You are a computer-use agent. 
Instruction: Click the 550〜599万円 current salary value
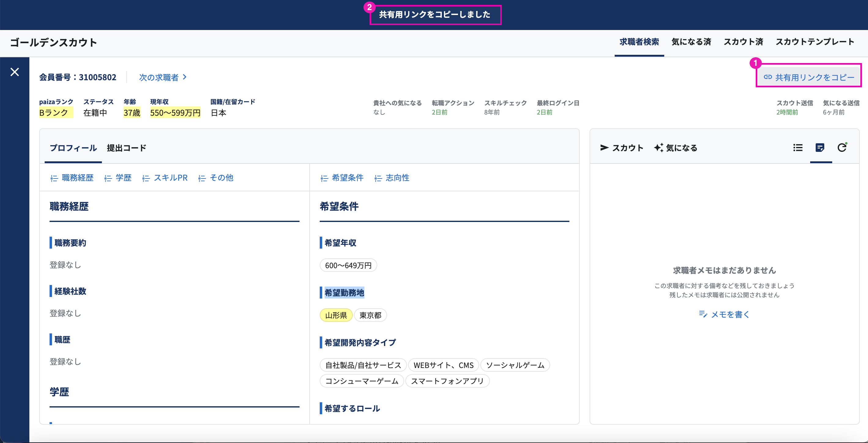coord(175,113)
